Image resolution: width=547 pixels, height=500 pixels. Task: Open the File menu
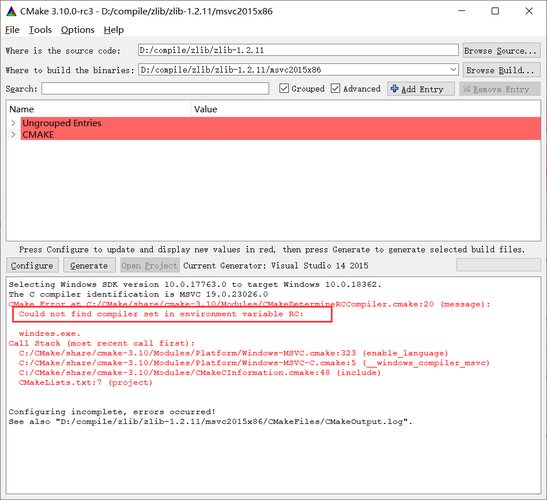coord(12,30)
